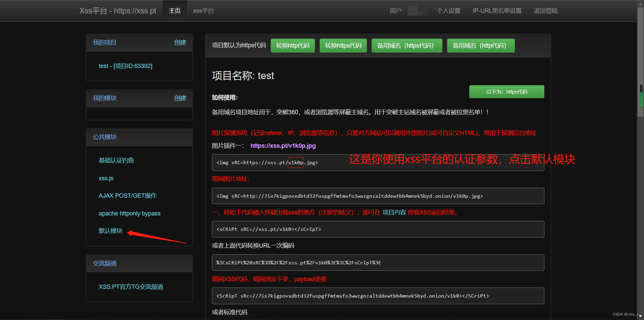This screenshot has width=644, height=320.
Task: Click the 项目内容 link
Action: click(394, 212)
